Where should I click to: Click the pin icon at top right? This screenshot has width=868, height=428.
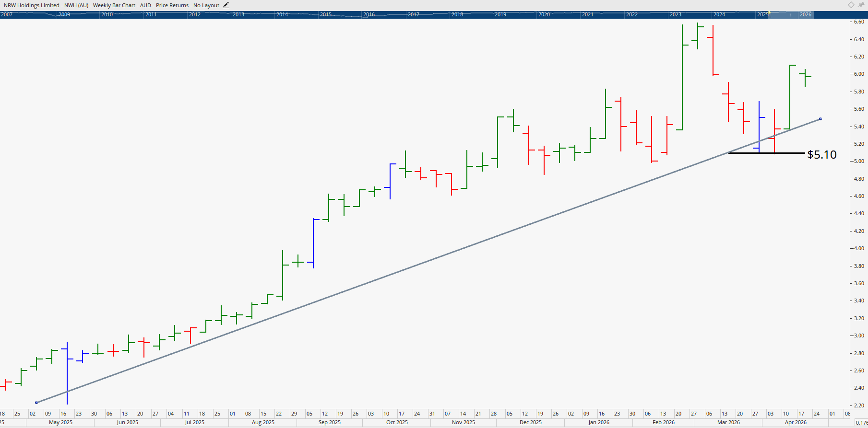(861, 5)
